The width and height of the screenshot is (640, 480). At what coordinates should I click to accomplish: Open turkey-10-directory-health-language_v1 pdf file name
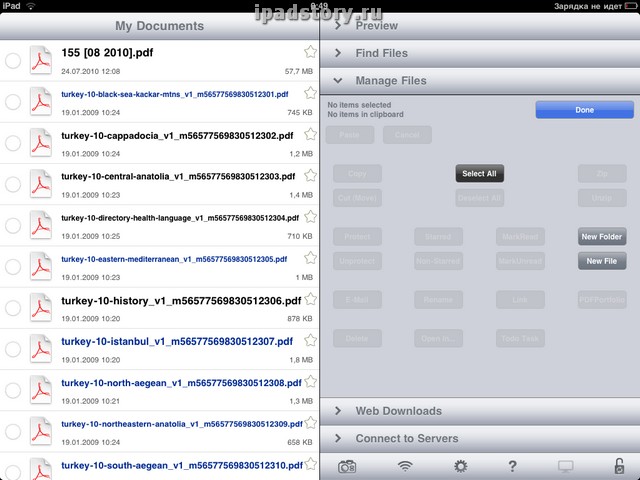click(180, 218)
